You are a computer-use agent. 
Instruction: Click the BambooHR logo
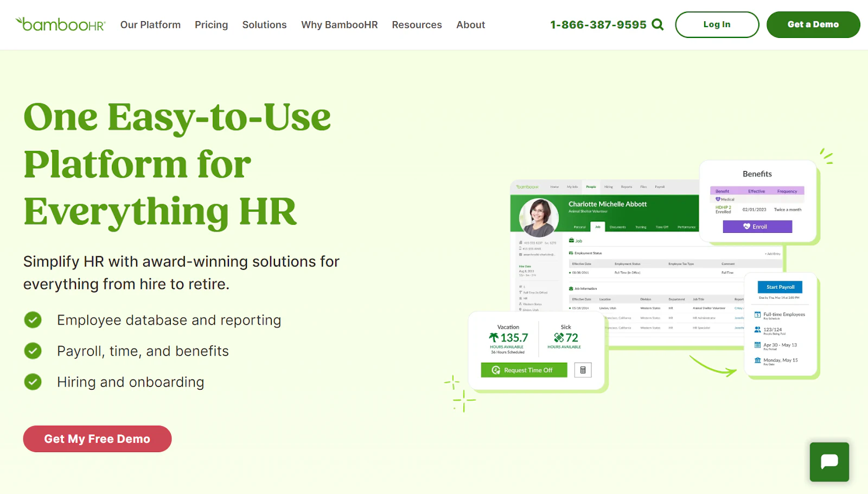(60, 24)
